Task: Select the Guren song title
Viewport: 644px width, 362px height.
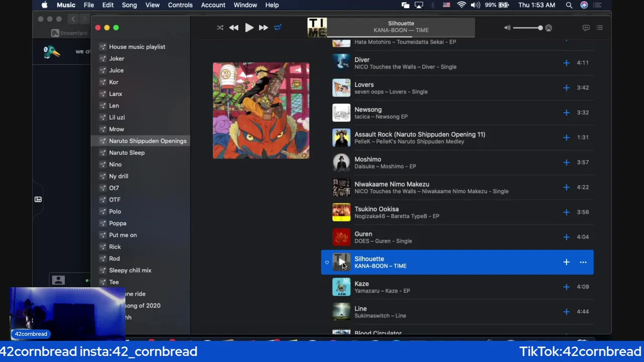Action: pos(363,234)
